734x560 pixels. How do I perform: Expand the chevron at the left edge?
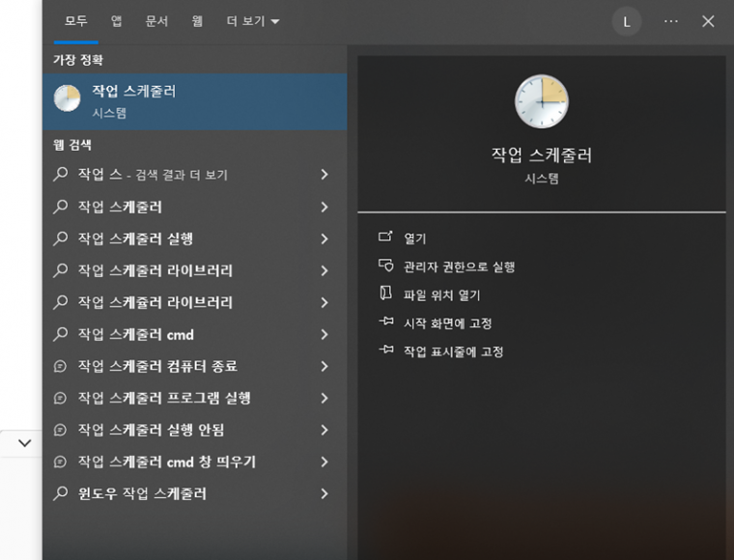(24, 443)
